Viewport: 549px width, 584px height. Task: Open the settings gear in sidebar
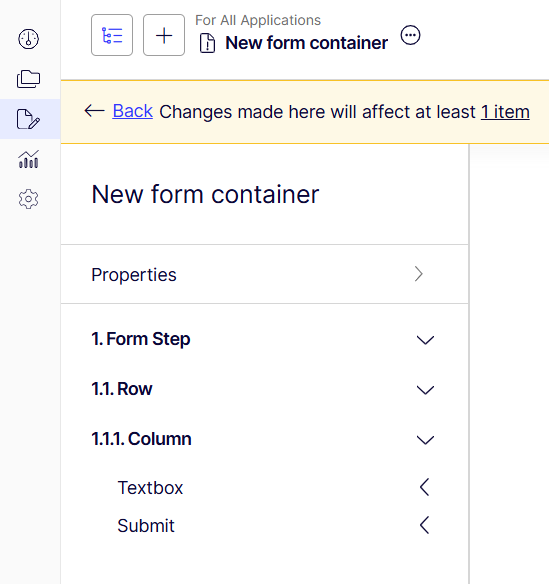click(x=28, y=199)
